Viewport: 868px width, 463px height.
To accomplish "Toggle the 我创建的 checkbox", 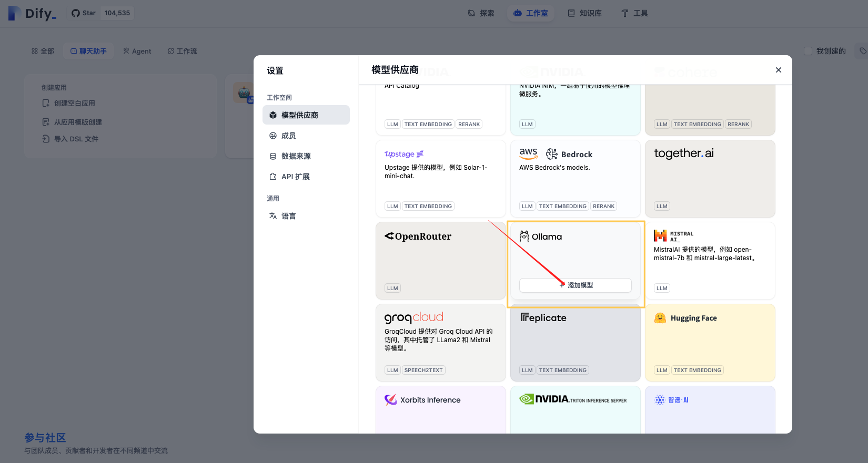I will coord(808,51).
